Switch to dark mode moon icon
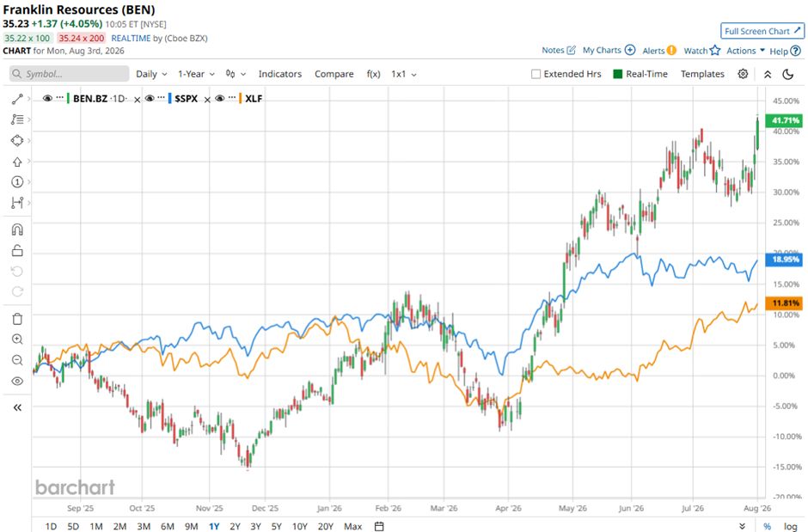The height and width of the screenshot is (532, 808). click(788, 74)
